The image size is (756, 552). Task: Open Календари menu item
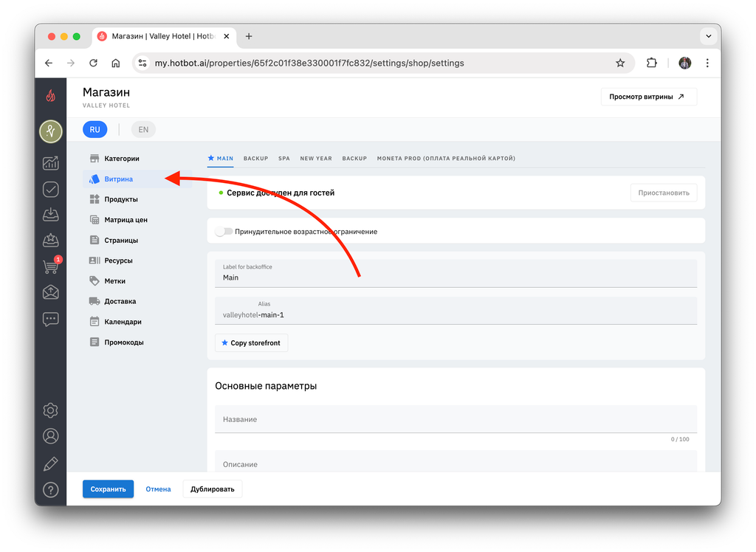pos(137,322)
